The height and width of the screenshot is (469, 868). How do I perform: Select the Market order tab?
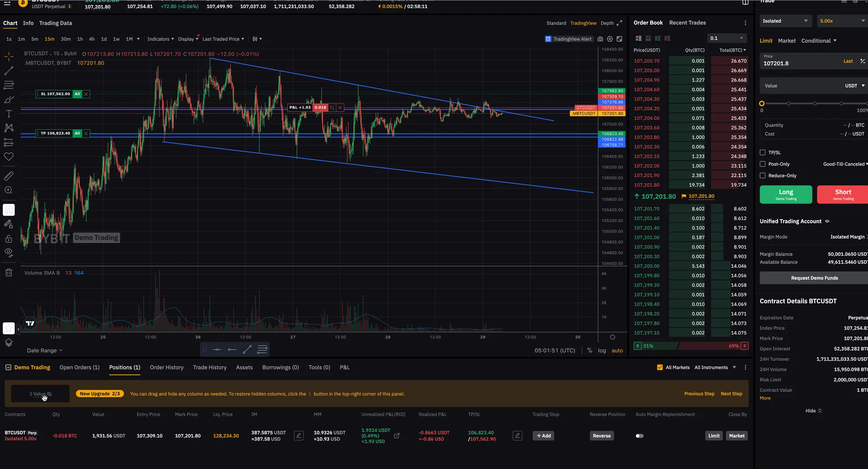coord(787,41)
